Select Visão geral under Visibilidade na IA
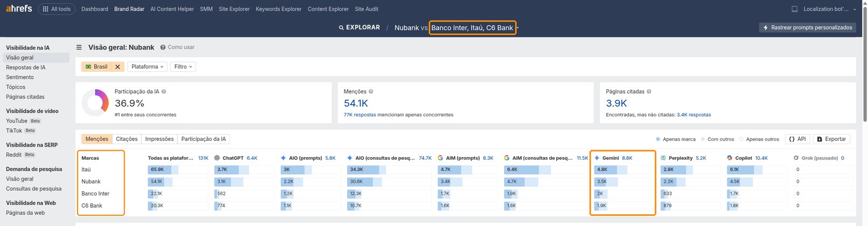 [36, 58]
